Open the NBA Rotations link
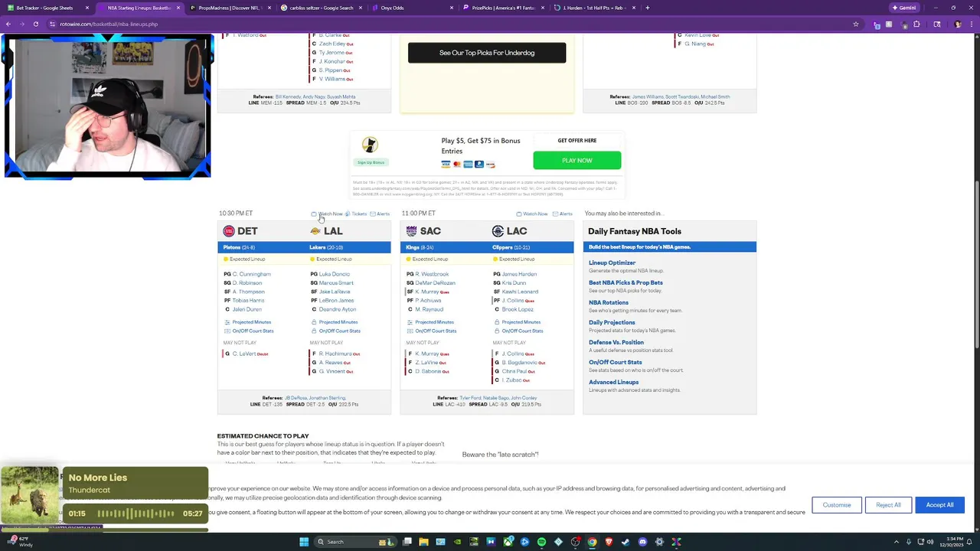The height and width of the screenshot is (551, 980). 609,302
